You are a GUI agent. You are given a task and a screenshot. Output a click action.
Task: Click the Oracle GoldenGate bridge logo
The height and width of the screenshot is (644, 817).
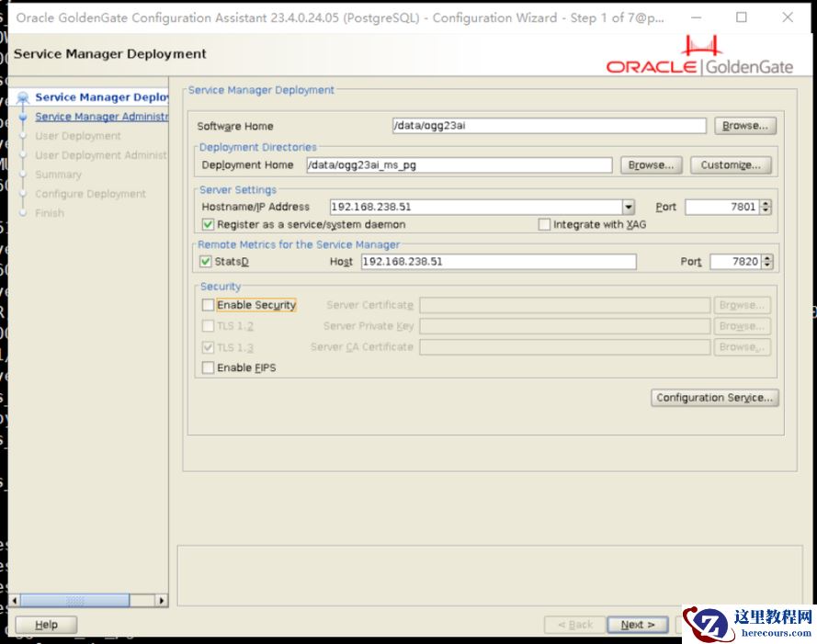click(701, 47)
